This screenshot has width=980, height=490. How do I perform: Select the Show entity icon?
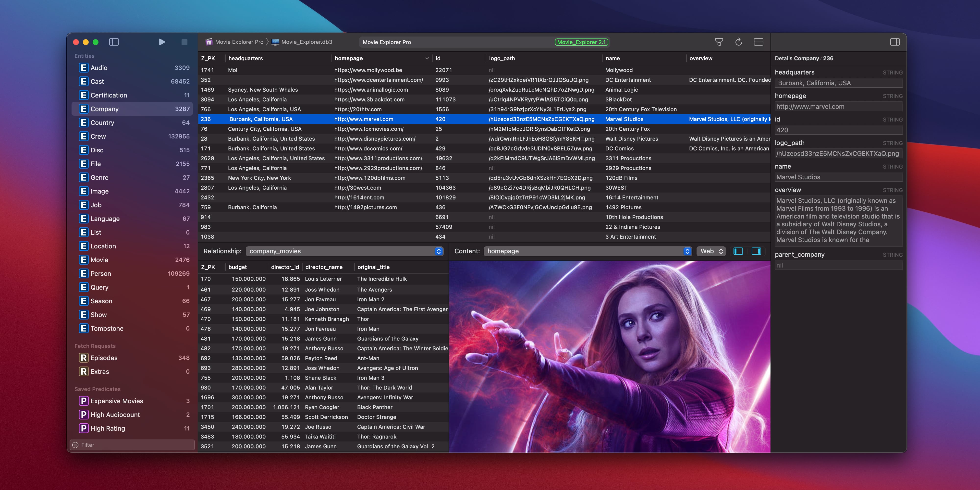84,315
